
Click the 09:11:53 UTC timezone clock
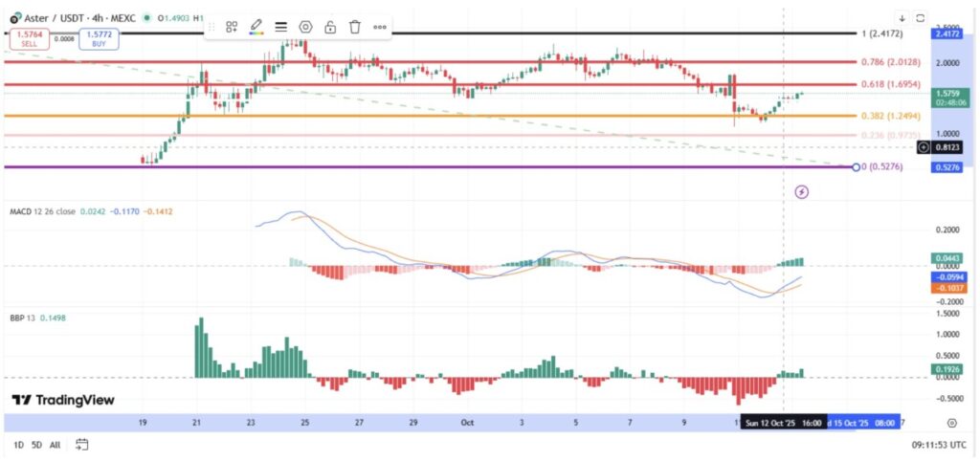click(x=944, y=445)
